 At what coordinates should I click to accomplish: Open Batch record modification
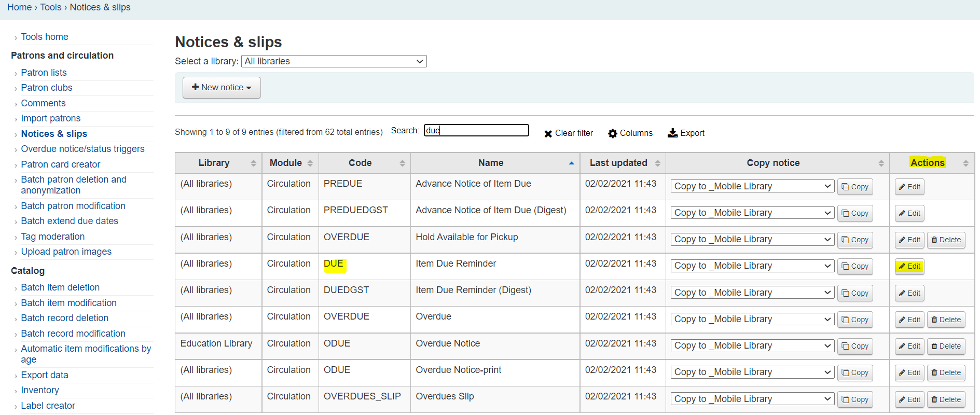tap(73, 334)
